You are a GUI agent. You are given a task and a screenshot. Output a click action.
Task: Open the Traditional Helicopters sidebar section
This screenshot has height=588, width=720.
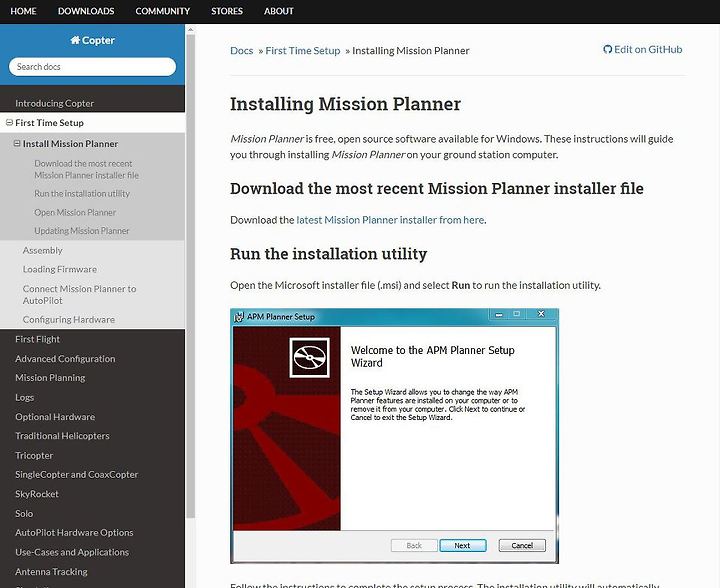coord(62,436)
